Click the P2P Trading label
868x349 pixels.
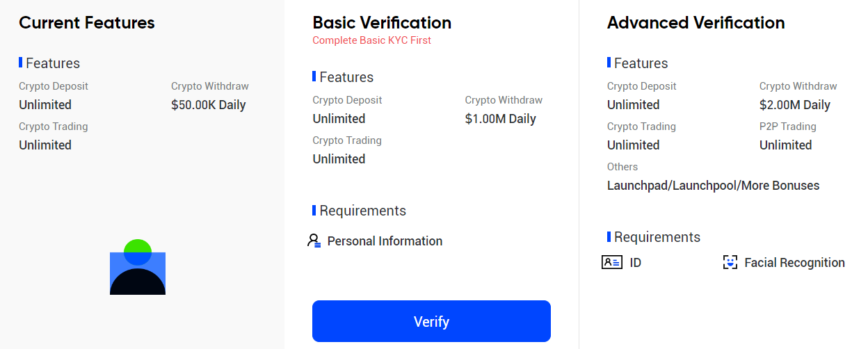(788, 127)
